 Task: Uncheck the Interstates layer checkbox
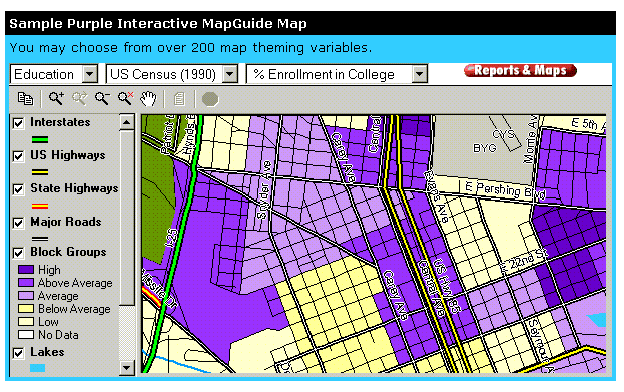(18, 123)
